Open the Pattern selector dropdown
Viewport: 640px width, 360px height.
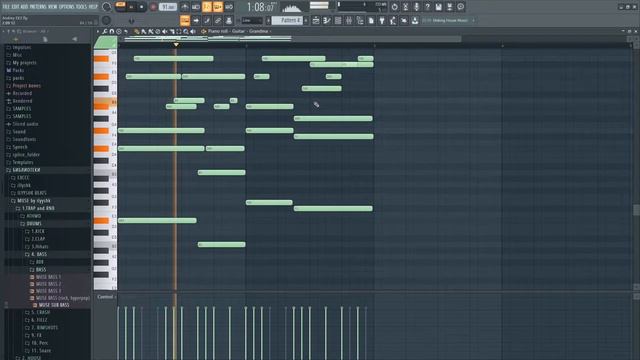point(287,20)
